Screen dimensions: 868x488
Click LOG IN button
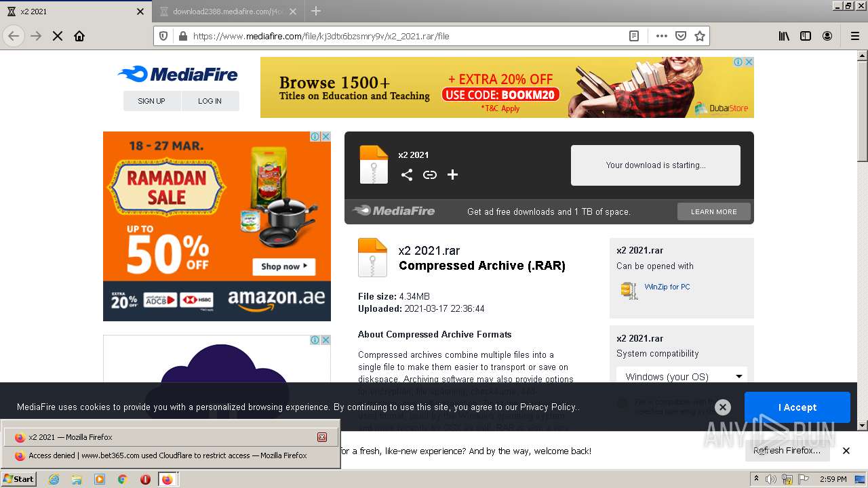pos(210,101)
